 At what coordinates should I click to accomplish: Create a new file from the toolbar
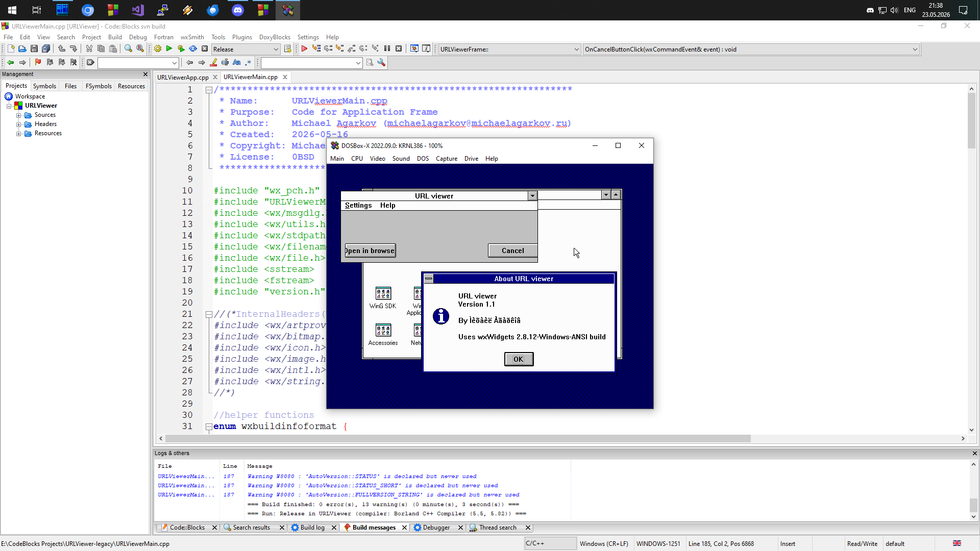click(x=11, y=49)
